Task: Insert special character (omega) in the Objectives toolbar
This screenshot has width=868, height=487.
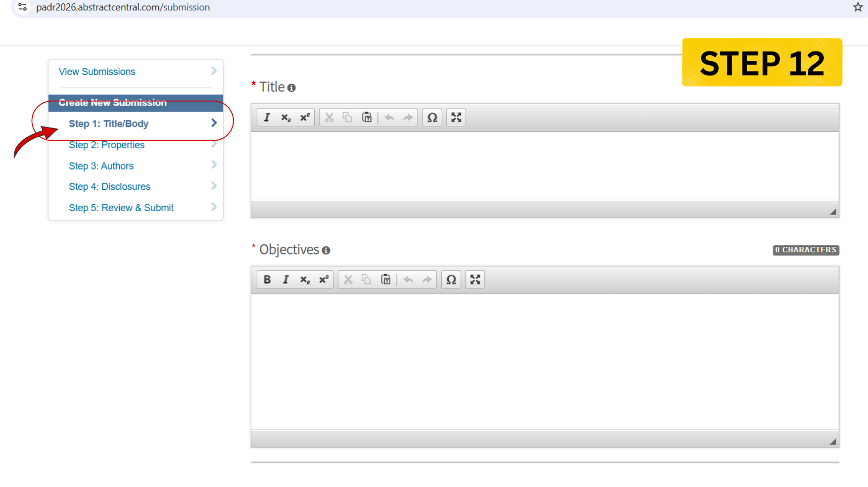Action: pyautogui.click(x=451, y=280)
